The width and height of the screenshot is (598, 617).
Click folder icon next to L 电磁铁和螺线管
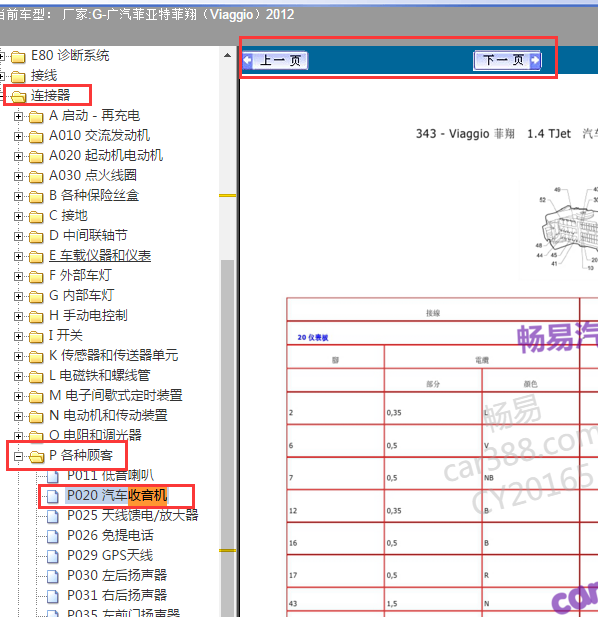[36, 377]
